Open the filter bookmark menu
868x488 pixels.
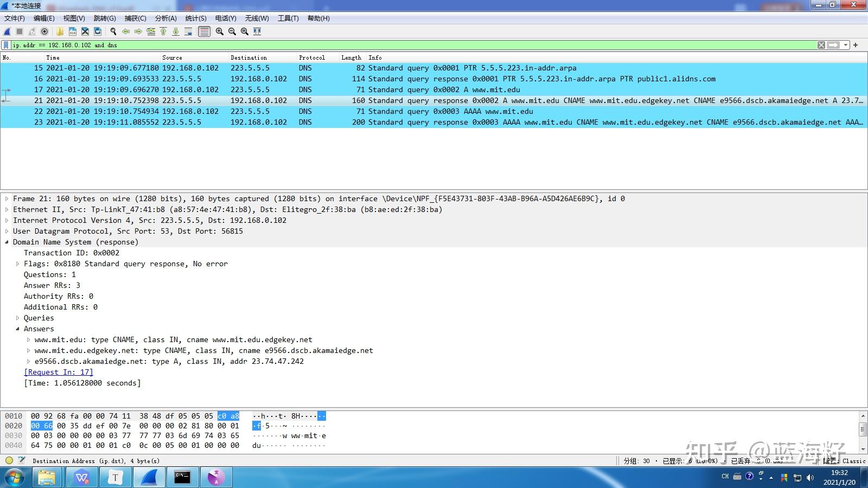tap(5, 45)
